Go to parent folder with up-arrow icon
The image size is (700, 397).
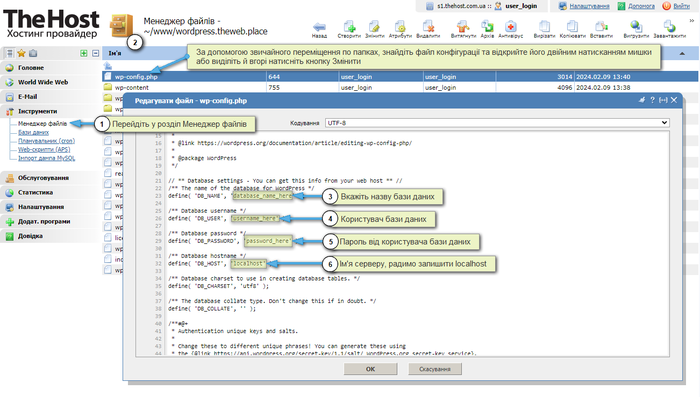(x=108, y=66)
